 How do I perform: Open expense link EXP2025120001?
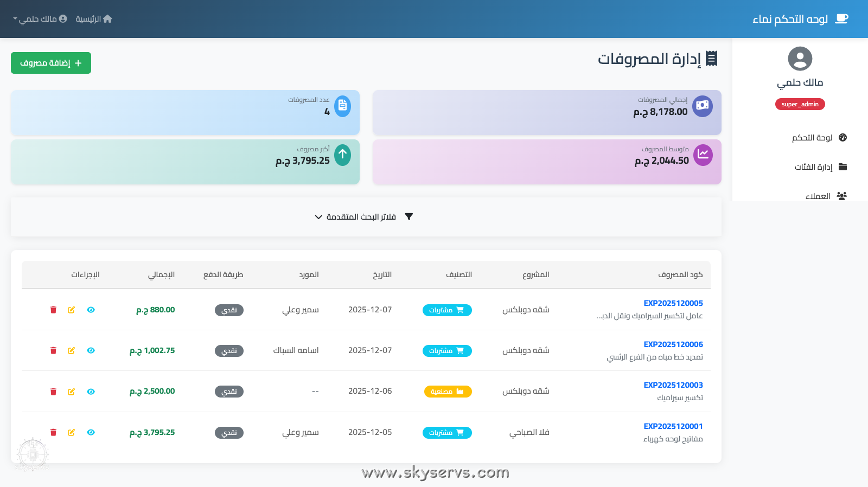click(673, 426)
